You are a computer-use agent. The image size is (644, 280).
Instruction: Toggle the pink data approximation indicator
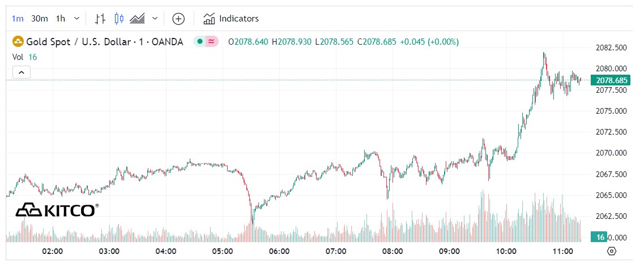[211, 42]
